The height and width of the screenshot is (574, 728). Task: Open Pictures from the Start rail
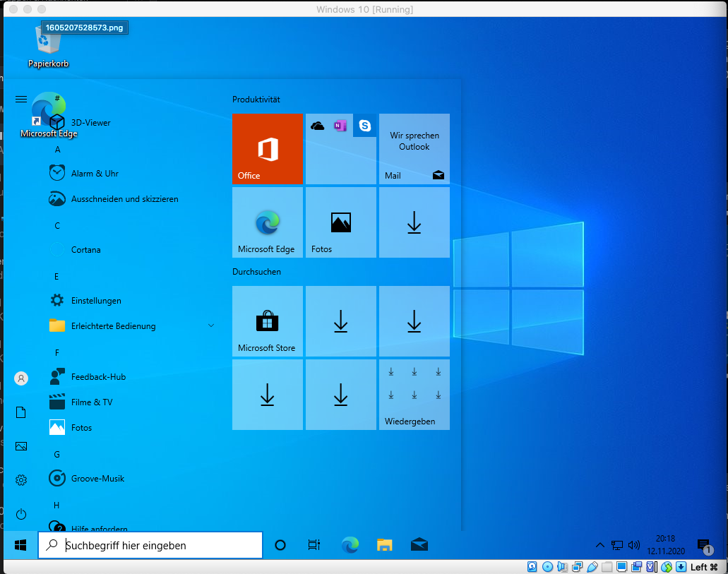(21, 446)
